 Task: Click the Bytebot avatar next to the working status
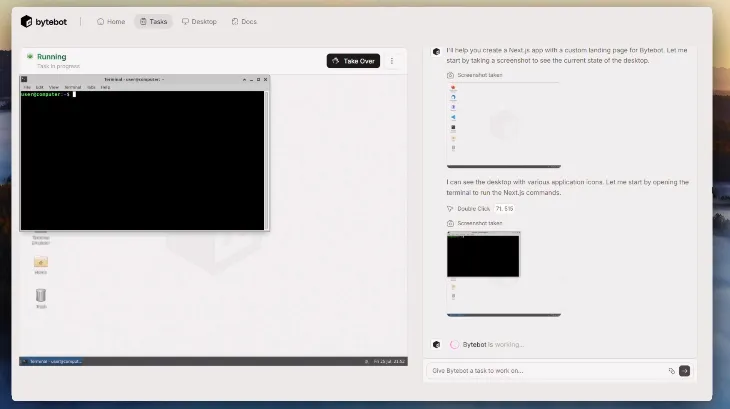pyautogui.click(x=436, y=345)
